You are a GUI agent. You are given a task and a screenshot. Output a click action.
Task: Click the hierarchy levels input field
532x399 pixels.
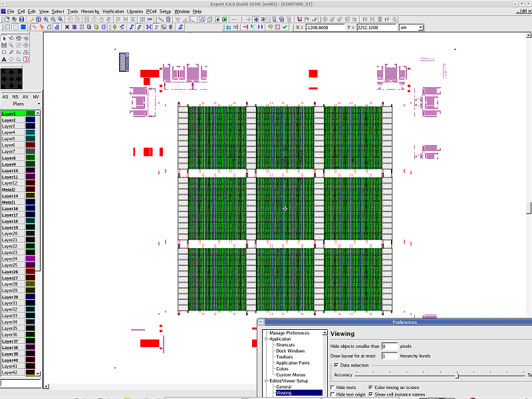[390, 356]
